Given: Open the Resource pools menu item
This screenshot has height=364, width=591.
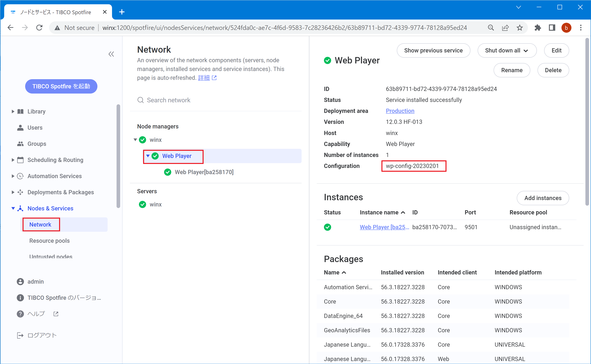Looking at the screenshot, I should (x=49, y=241).
